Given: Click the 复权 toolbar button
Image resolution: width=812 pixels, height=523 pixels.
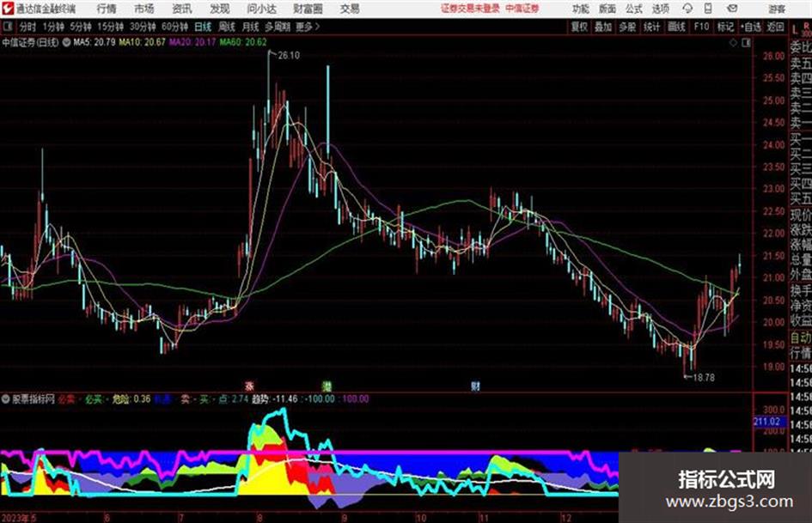Looking at the screenshot, I should [x=579, y=27].
